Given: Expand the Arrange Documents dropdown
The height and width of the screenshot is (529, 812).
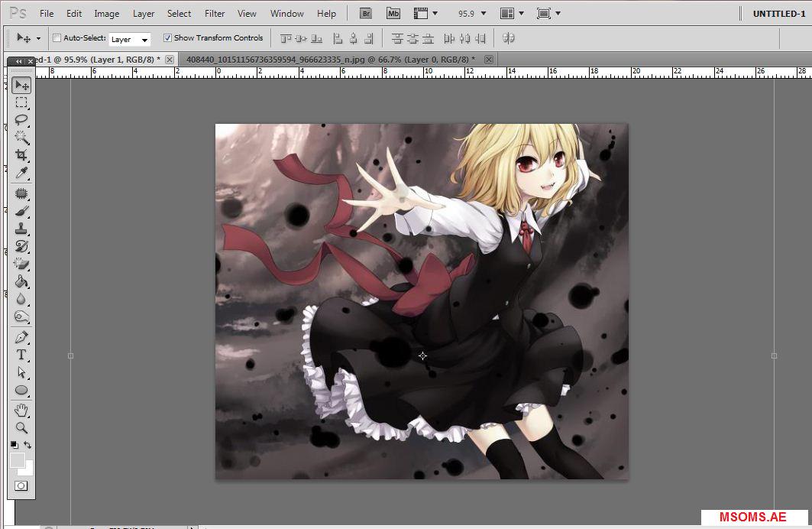Looking at the screenshot, I should [x=512, y=14].
